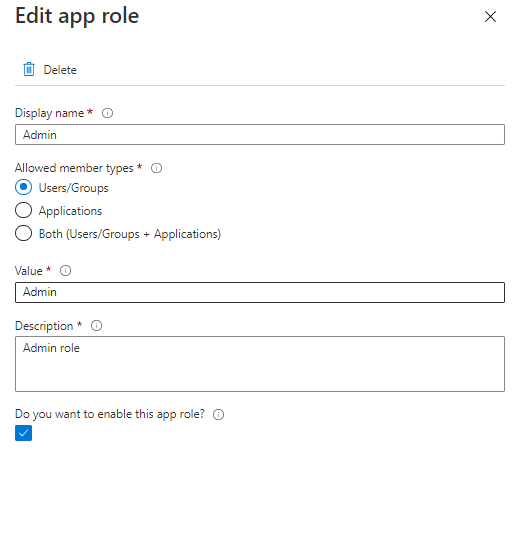Viewport: 517px width, 560px height.
Task: Click the "Edit app role" heading
Action: tap(77, 16)
